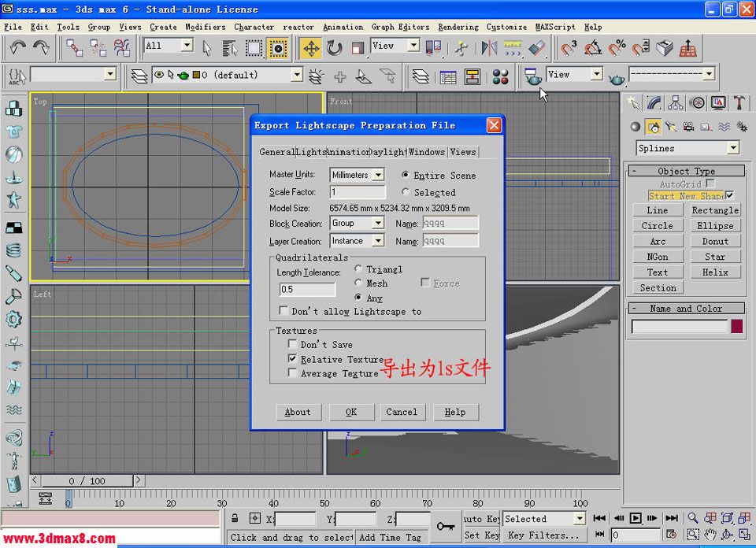Select the Lights category icon

pos(671,127)
